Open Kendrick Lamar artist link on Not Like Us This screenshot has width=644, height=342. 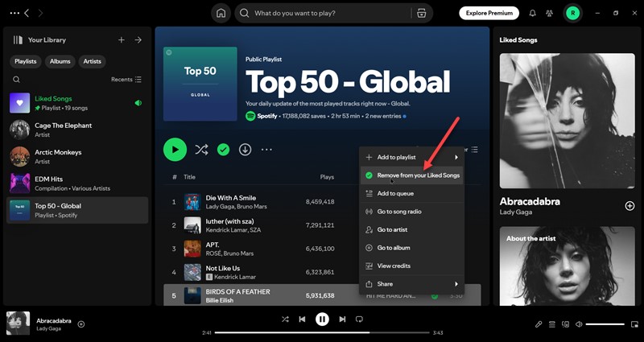coord(235,277)
